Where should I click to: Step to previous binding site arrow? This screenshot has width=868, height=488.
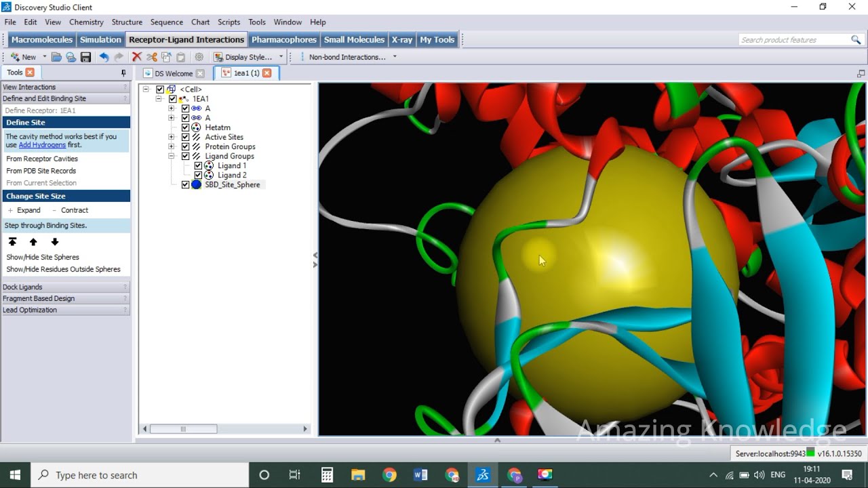click(33, 242)
